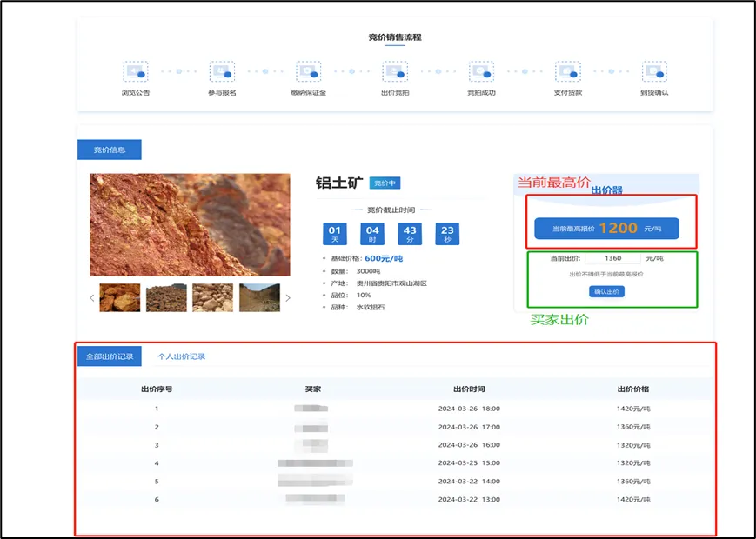Click the 01 天 countdown box
Viewport: 756px width, 539px height.
(335, 234)
